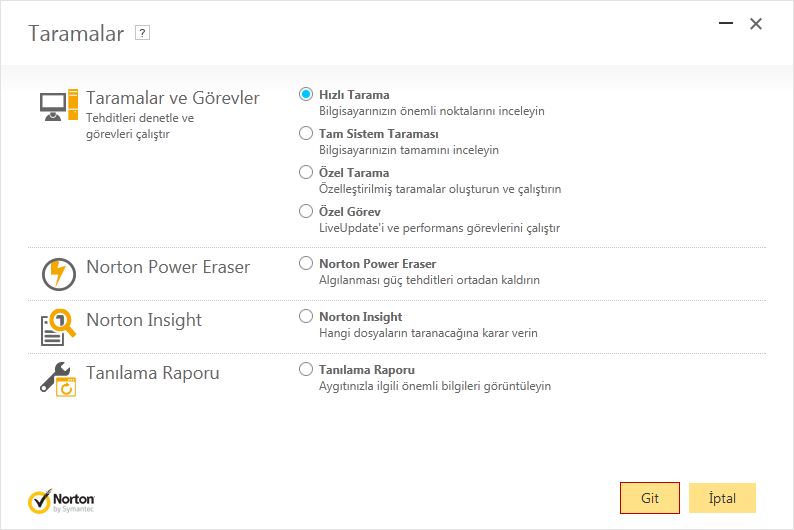The height and width of the screenshot is (530, 794).
Task: Click the Norton Power Eraser lightning icon
Action: 59,274
